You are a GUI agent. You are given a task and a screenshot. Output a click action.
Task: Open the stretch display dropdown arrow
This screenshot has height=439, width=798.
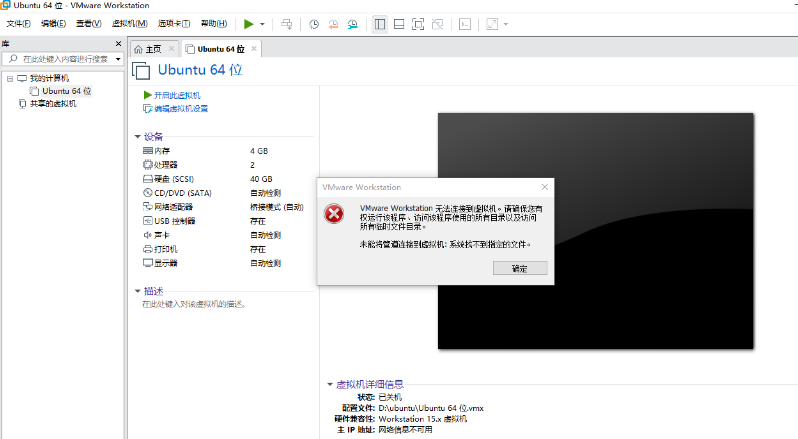505,24
